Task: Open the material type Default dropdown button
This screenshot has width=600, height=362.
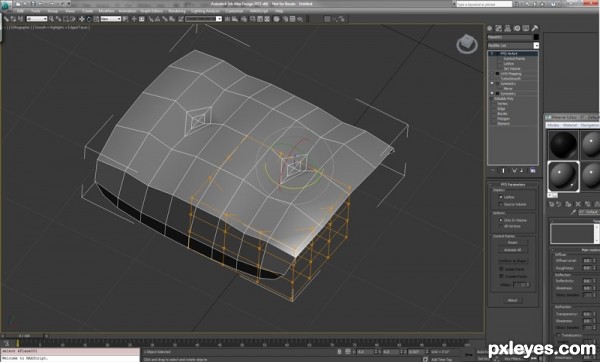Action: coord(589,212)
